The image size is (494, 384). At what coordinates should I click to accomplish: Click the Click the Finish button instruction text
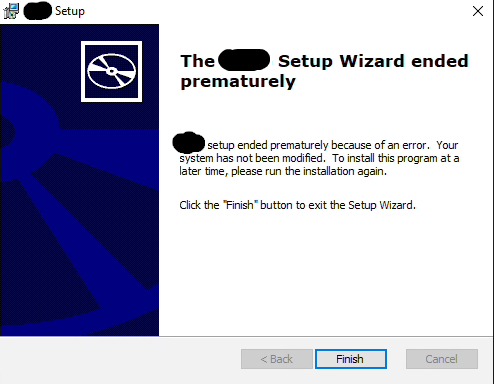pyautogui.click(x=297, y=205)
